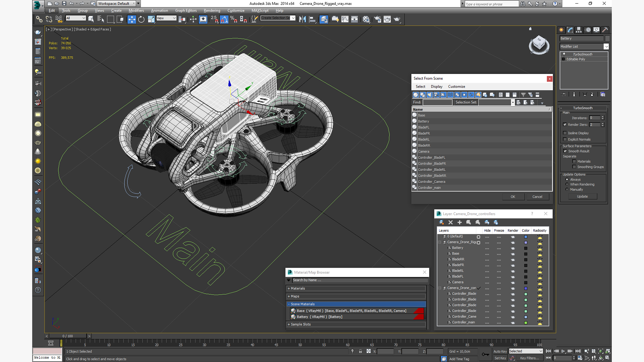Open the reference coordinate View dropdown

point(166,18)
